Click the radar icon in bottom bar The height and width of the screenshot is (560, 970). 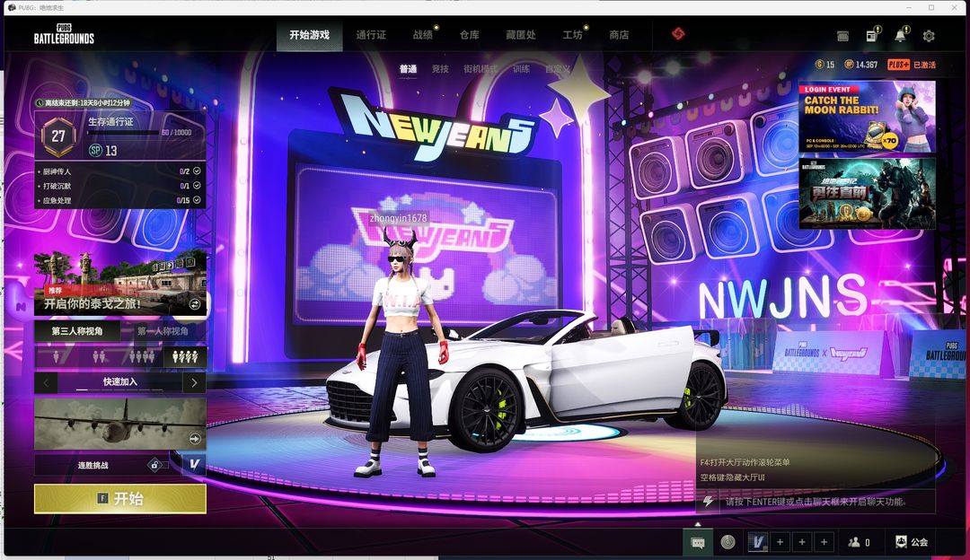coord(727,542)
